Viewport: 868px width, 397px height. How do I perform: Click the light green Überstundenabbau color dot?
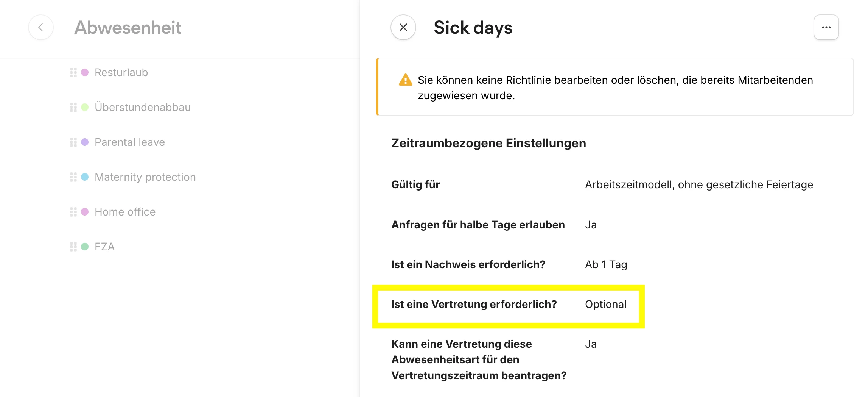tap(85, 107)
